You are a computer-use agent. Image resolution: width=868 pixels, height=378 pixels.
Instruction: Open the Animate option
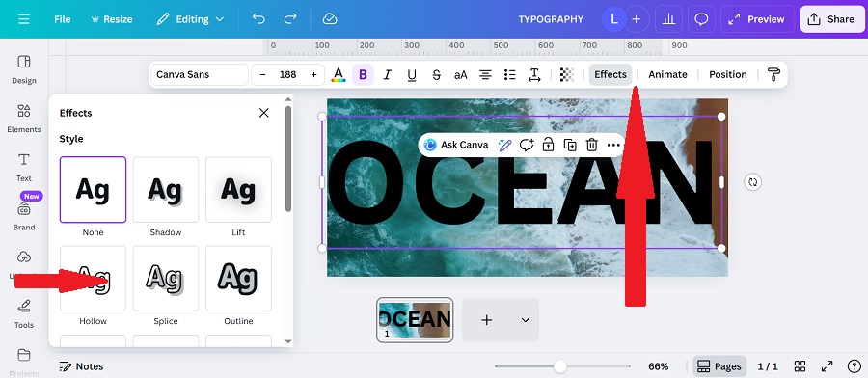[667, 74]
